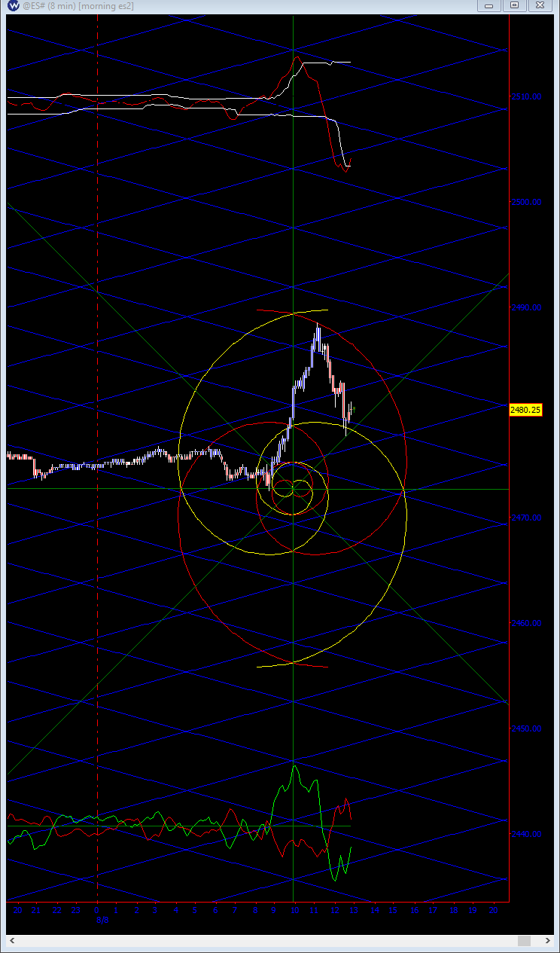Click the horizontal scrollbar right arrow
The width and height of the screenshot is (560, 953).
click(x=547, y=940)
